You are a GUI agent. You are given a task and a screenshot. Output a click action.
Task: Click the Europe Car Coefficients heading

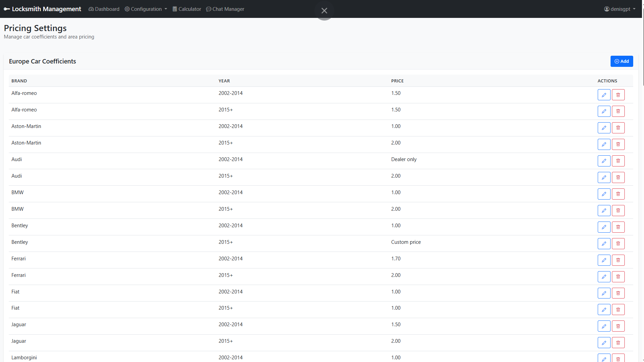pos(43,61)
